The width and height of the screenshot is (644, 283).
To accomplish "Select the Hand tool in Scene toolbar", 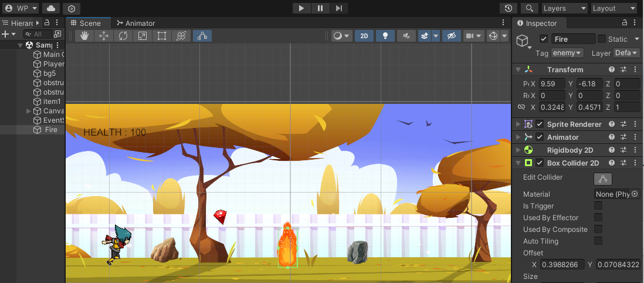I will click(84, 36).
